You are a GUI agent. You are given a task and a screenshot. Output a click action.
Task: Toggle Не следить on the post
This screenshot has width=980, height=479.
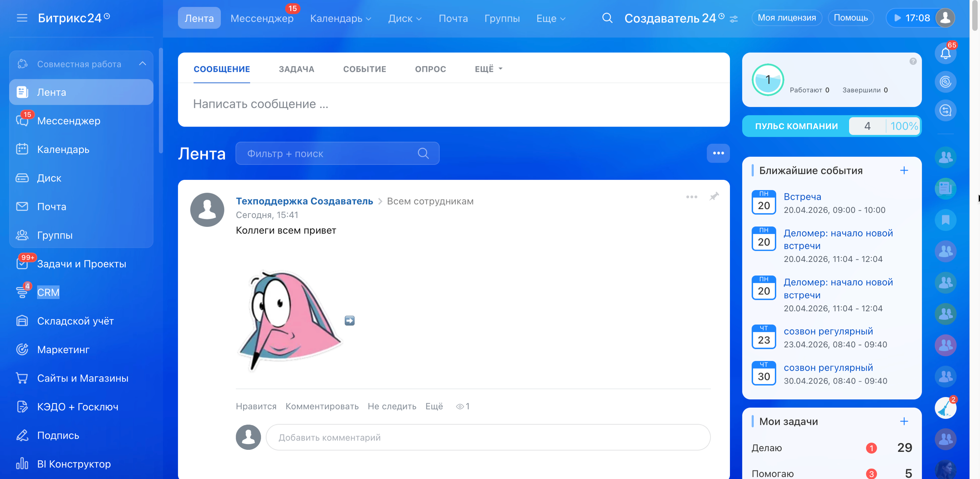click(x=391, y=406)
